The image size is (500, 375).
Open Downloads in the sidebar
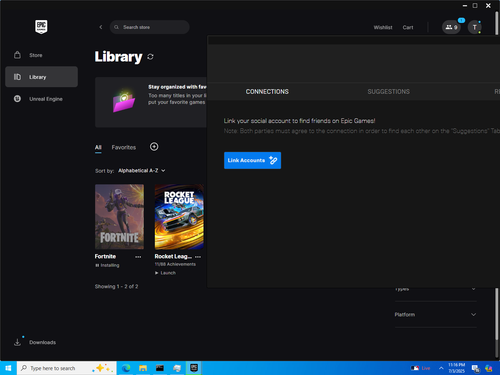pyautogui.click(x=41, y=342)
